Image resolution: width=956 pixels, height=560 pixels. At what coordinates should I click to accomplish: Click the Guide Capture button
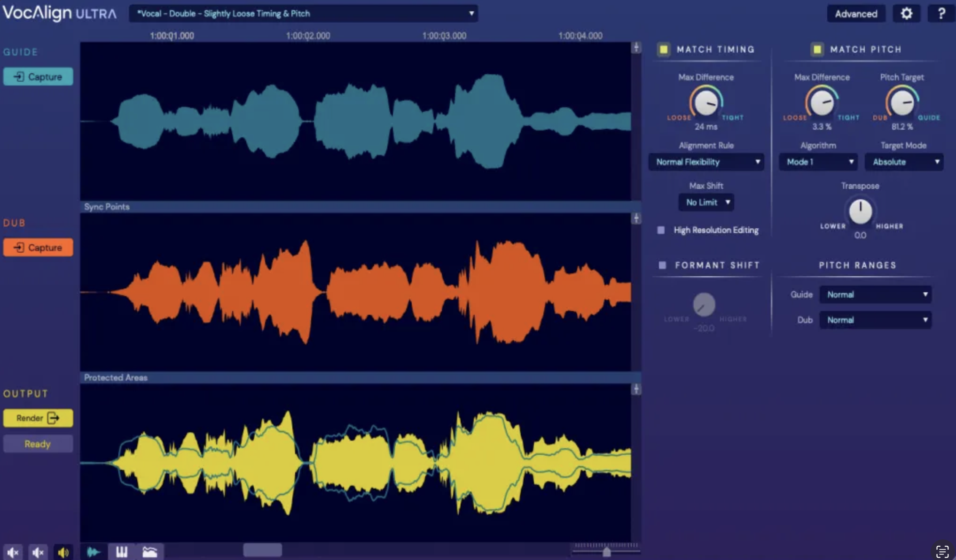point(38,77)
